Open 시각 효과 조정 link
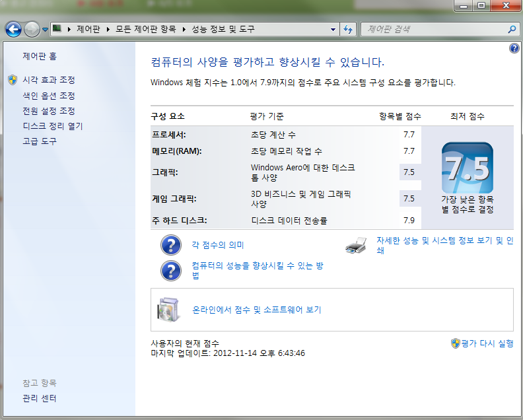This screenshot has width=523, height=420. tap(49, 80)
